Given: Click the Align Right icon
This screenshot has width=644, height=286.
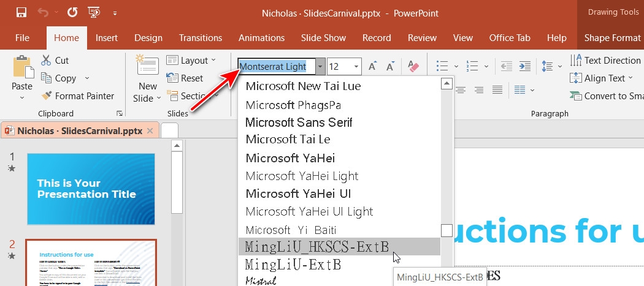Looking at the screenshot, I should pos(479,90).
